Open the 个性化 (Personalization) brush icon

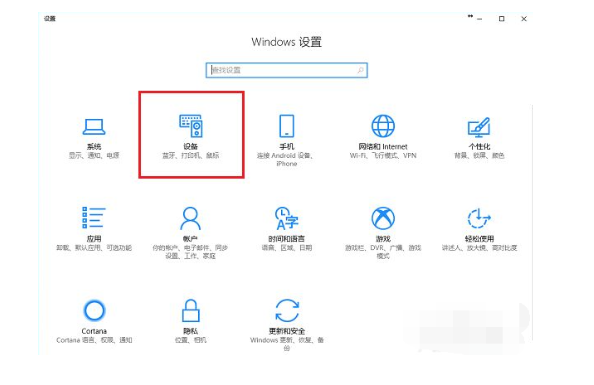pyautogui.click(x=479, y=127)
